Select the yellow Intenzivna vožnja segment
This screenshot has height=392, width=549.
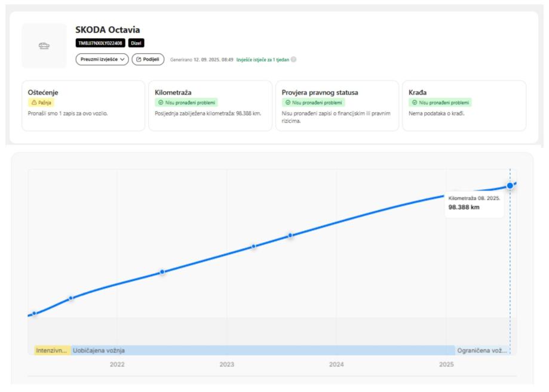(x=52, y=350)
